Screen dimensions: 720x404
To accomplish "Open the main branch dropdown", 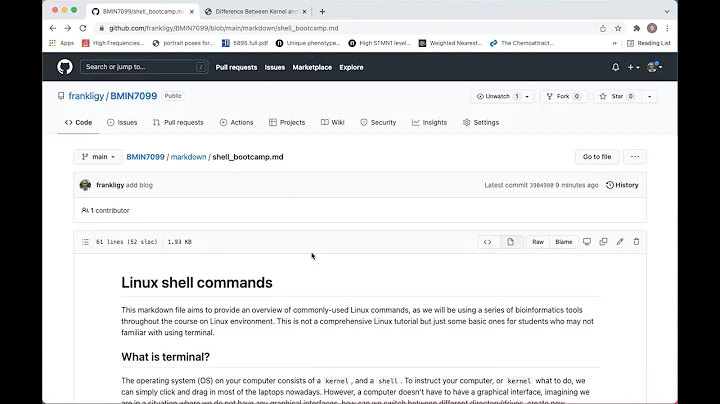I will pyautogui.click(x=98, y=157).
